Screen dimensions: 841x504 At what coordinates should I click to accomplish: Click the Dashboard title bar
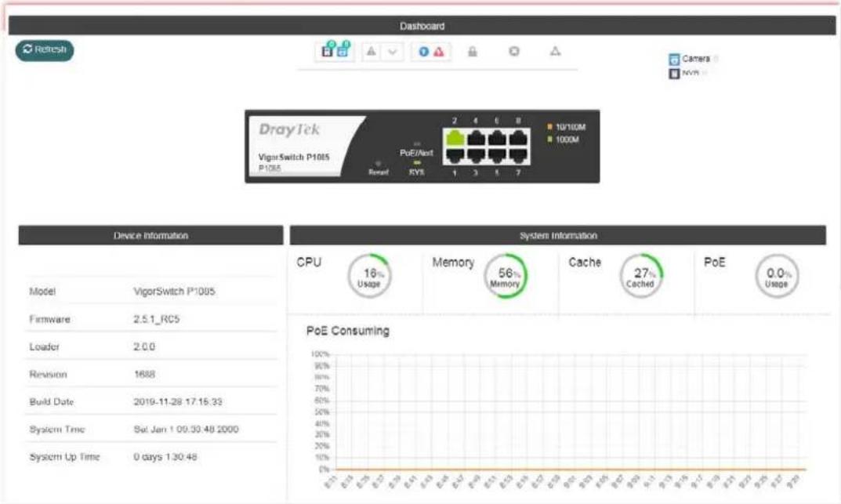tap(422, 26)
